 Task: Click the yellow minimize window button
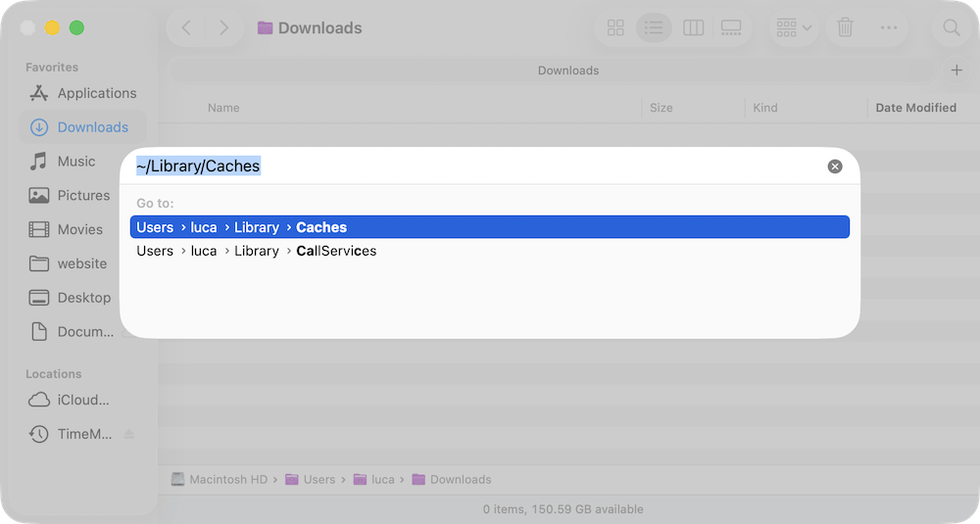click(52, 28)
